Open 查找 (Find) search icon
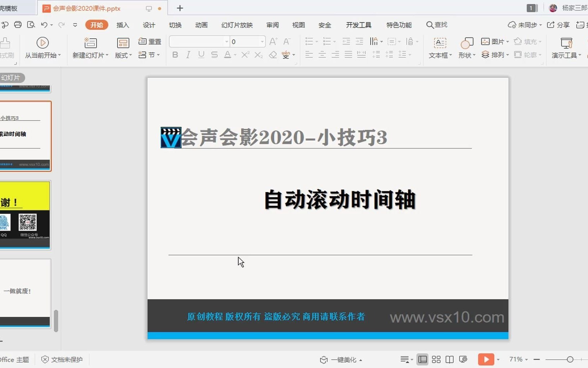 coord(436,25)
